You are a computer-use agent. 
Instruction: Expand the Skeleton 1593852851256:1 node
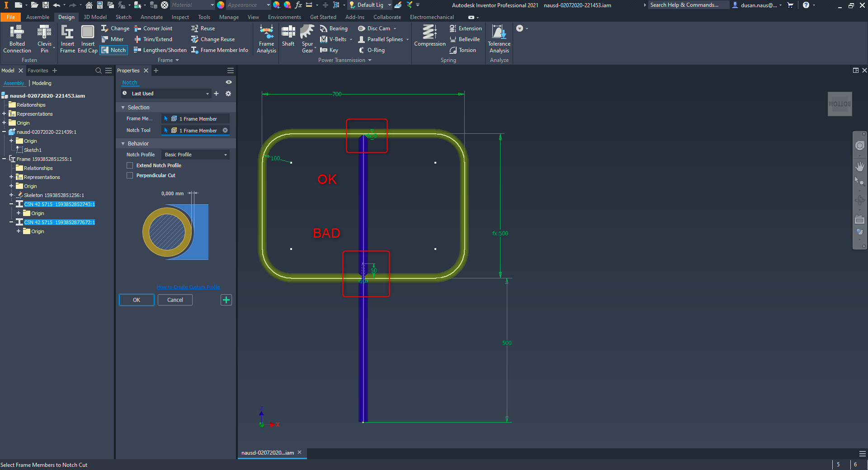coord(11,195)
